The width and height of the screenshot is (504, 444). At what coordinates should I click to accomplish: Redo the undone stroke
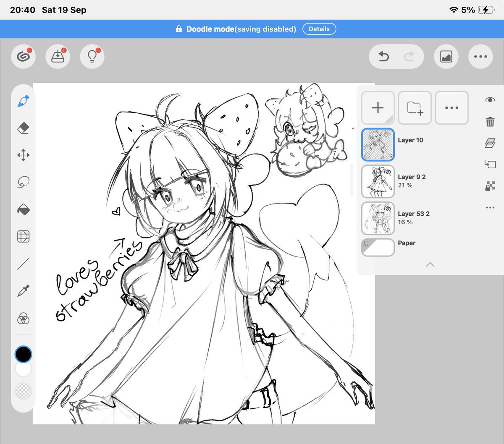409,56
